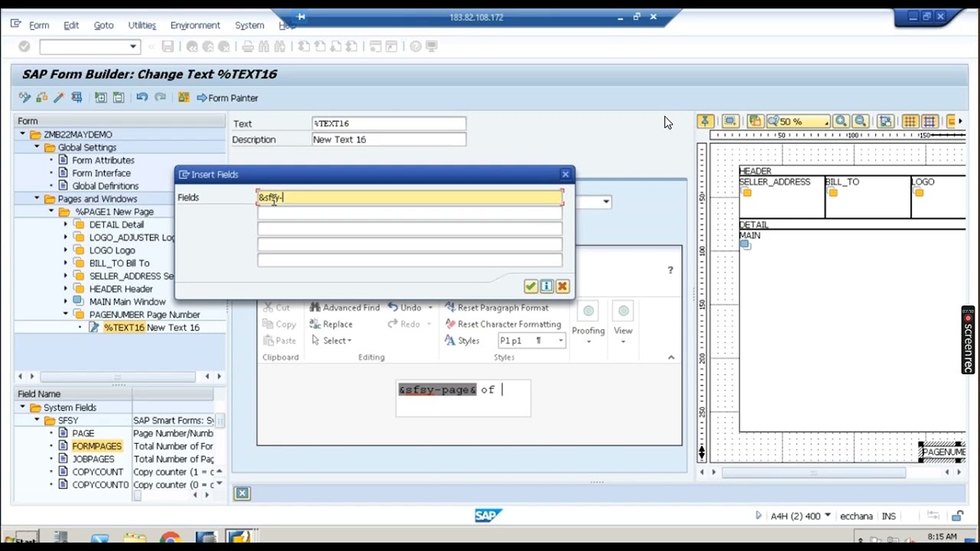This screenshot has height=551, width=980.
Task: Click Reset Paragraph Format
Action: pyautogui.click(x=496, y=308)
